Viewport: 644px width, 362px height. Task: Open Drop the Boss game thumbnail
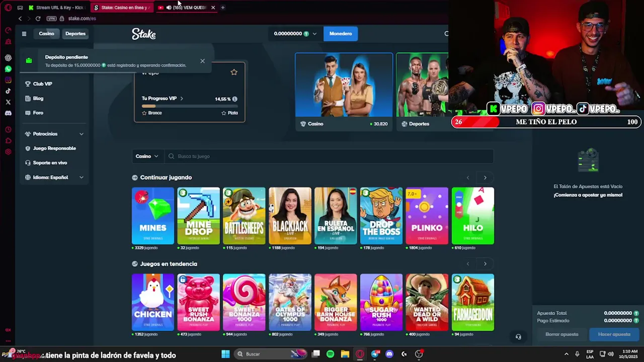pos(381,216)
